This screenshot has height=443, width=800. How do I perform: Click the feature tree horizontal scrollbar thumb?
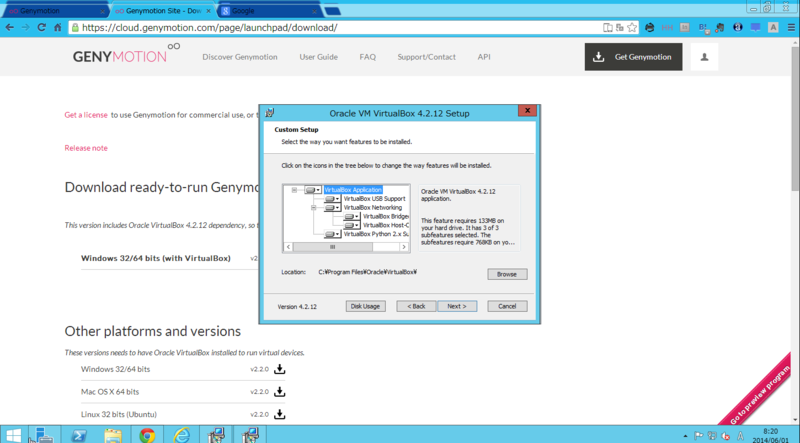(x=333, y=247)
